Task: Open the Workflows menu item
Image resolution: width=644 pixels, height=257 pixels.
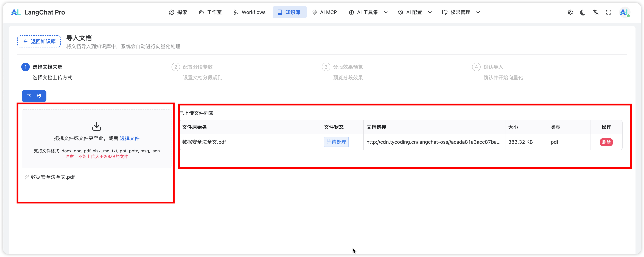Action: tap(250, 12)
